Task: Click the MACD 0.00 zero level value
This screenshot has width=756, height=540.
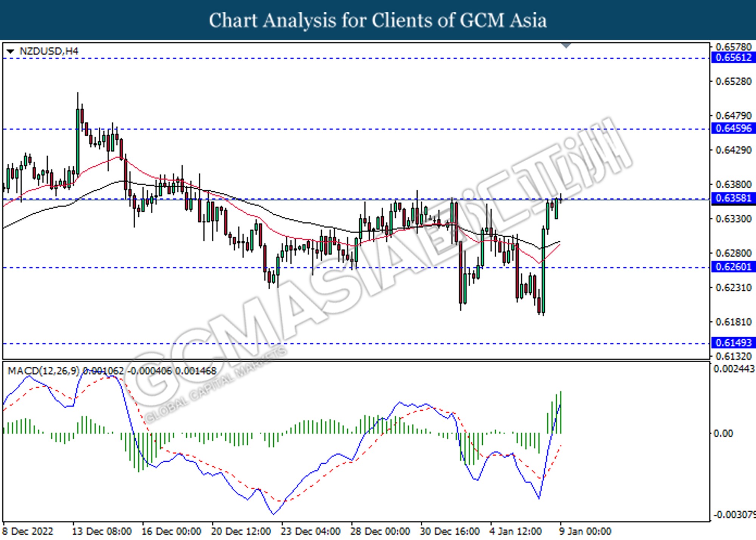Action: (x=723, y=433)
